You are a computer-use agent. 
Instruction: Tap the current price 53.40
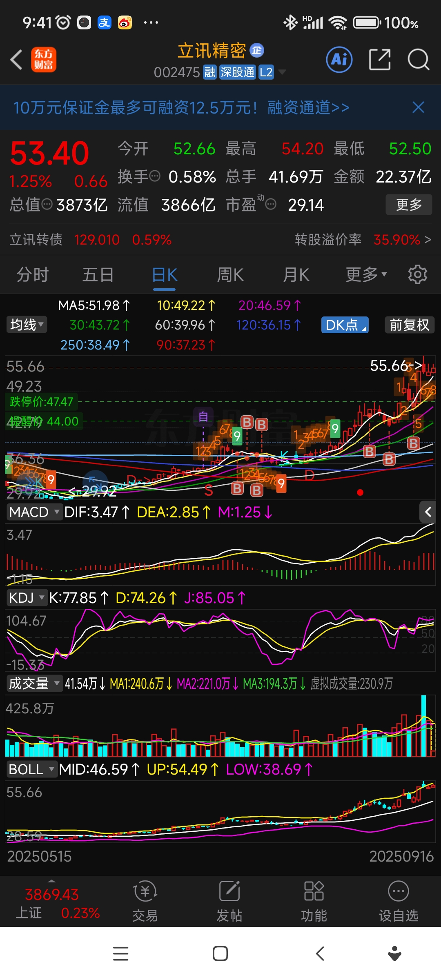49,154
